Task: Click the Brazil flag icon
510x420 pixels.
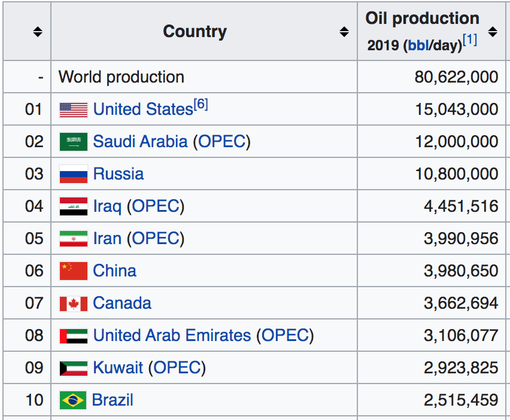Action: pos(73,400)
